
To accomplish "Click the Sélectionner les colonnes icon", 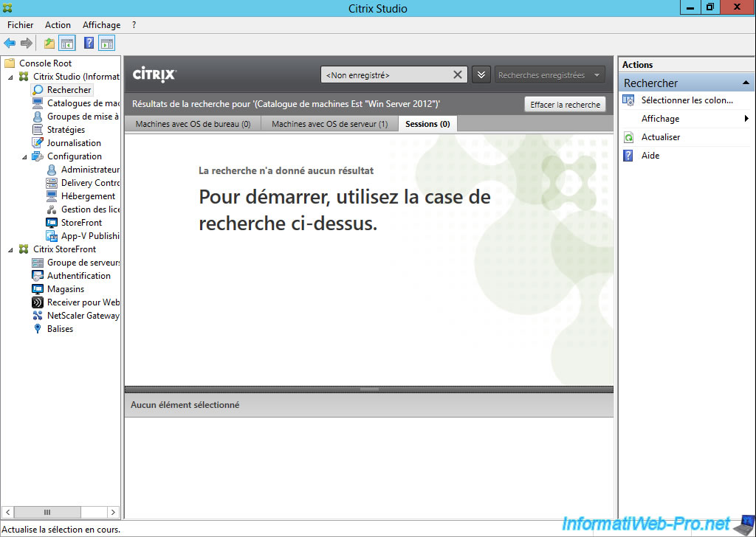I will tap(628, 100).
